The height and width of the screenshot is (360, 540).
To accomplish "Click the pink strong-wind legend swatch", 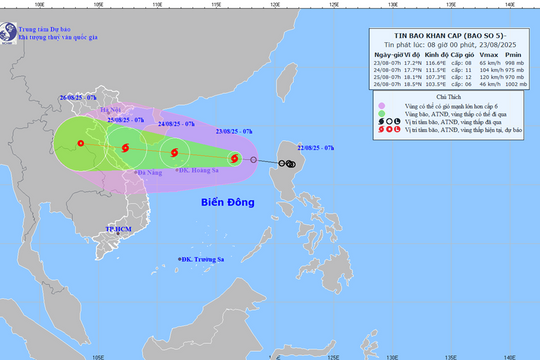I will (x=382, y=106).
